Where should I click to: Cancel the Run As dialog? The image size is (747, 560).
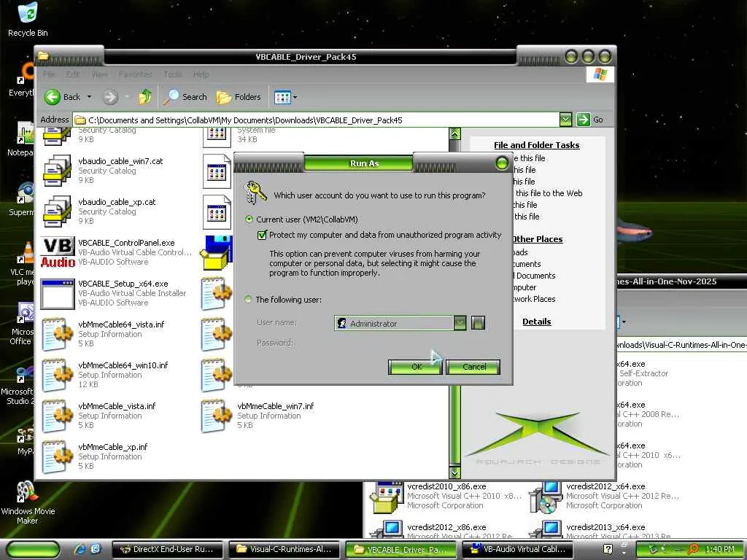tap(473, 367)
